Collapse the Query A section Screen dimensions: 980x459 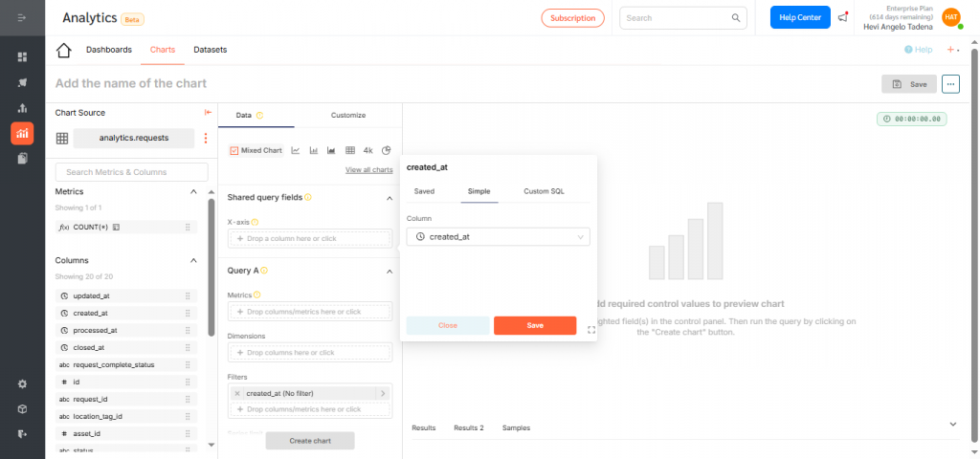(x=389, y=272)
